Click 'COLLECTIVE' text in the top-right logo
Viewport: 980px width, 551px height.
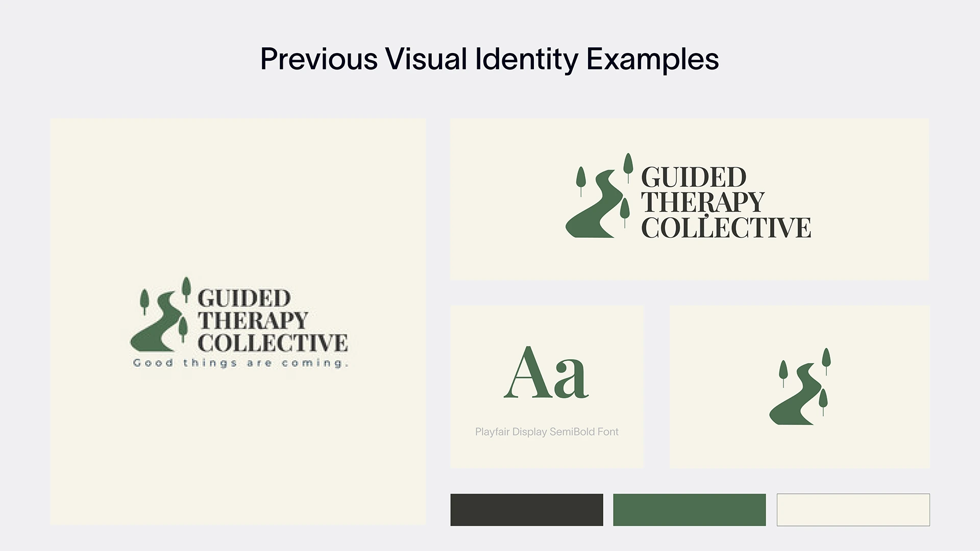[x=726, y=228]
